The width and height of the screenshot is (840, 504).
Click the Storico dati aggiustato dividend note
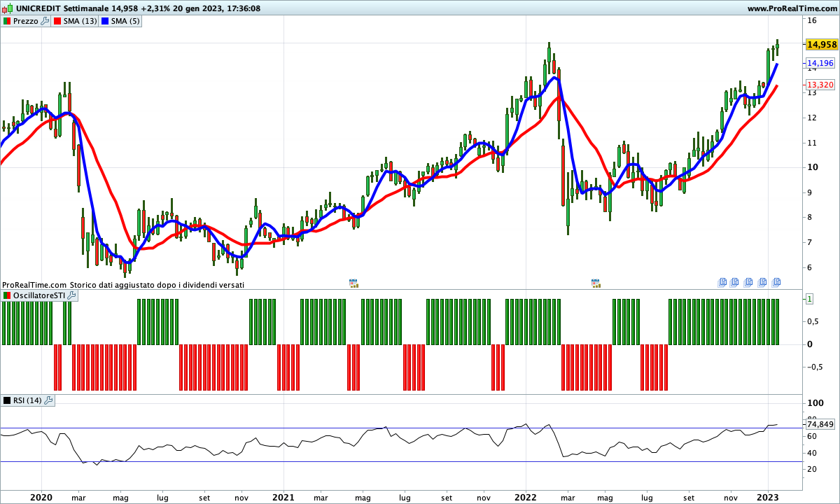click(157, 285)
